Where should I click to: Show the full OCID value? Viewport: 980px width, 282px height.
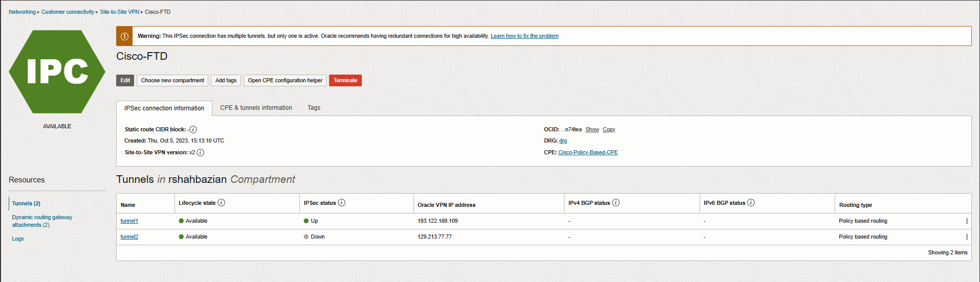point(592,130)
